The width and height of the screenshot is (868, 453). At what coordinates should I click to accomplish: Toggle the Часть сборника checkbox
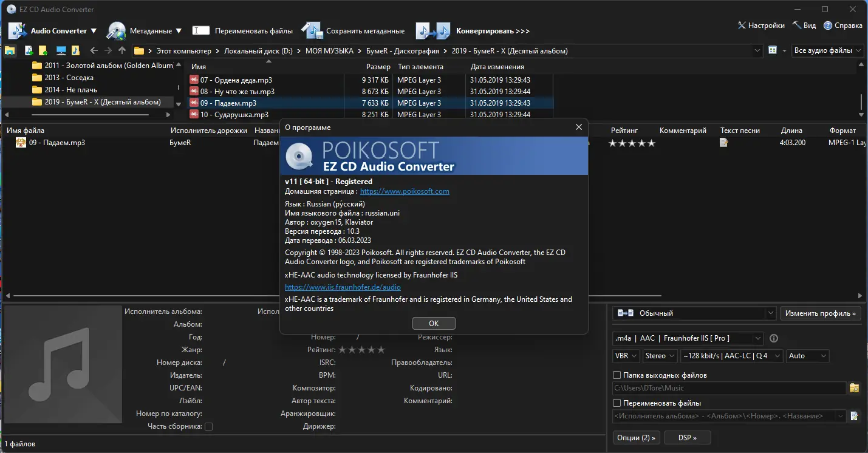coord(208,426)
